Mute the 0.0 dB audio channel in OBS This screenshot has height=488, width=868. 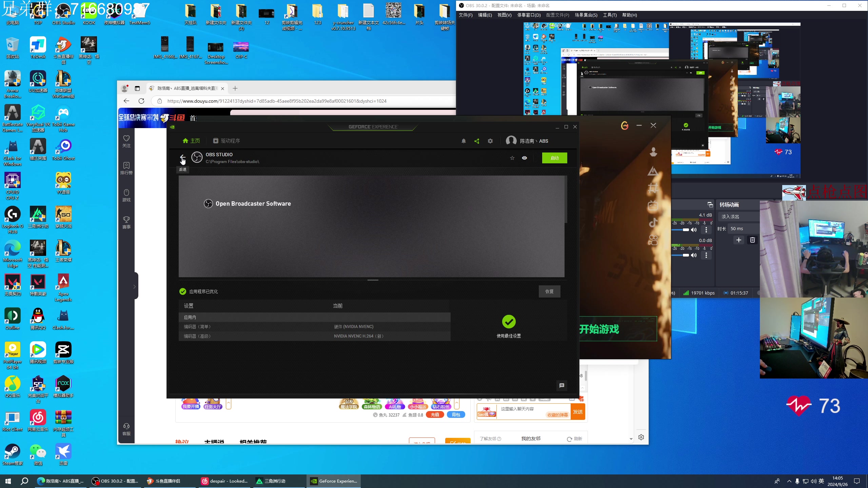click(694, 255)
